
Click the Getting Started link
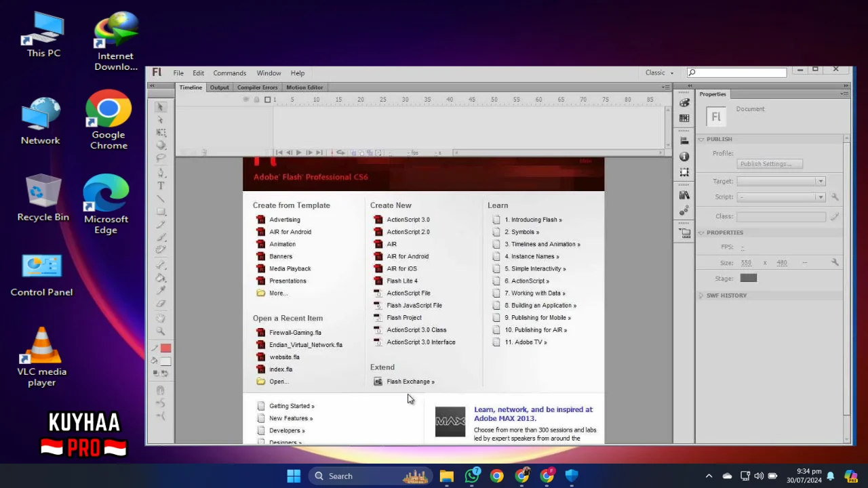(x=292, y=406)
